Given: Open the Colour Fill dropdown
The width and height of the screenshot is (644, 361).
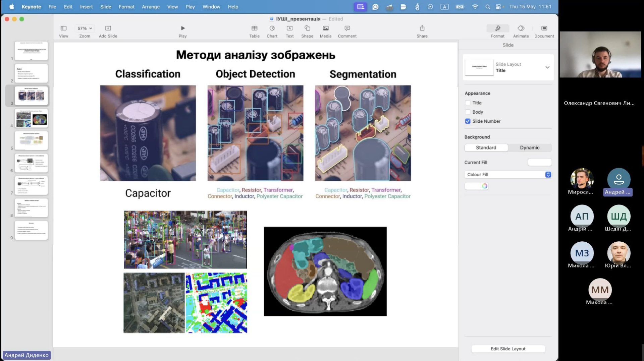Looking at the screenshot, I should [508, 175].
